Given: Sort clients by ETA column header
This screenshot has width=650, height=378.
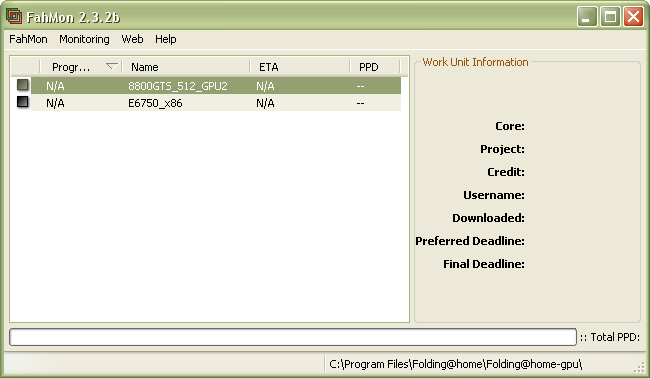Looking at the screenshot, I should (x=300, y=67).
